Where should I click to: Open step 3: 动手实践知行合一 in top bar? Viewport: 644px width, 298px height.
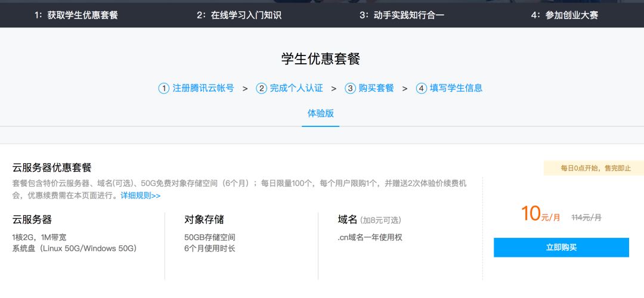[402, 15]
